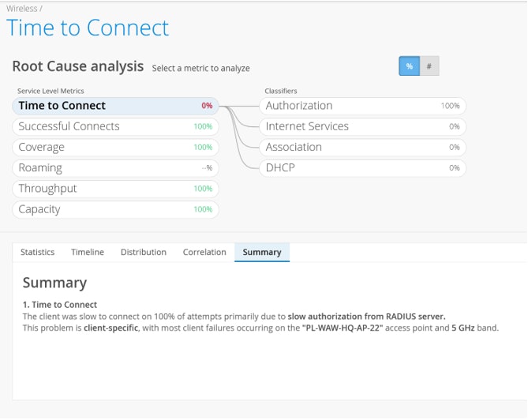Select the DHCP classifier
This screenshot has width=528, height=420.
(362, 168)
